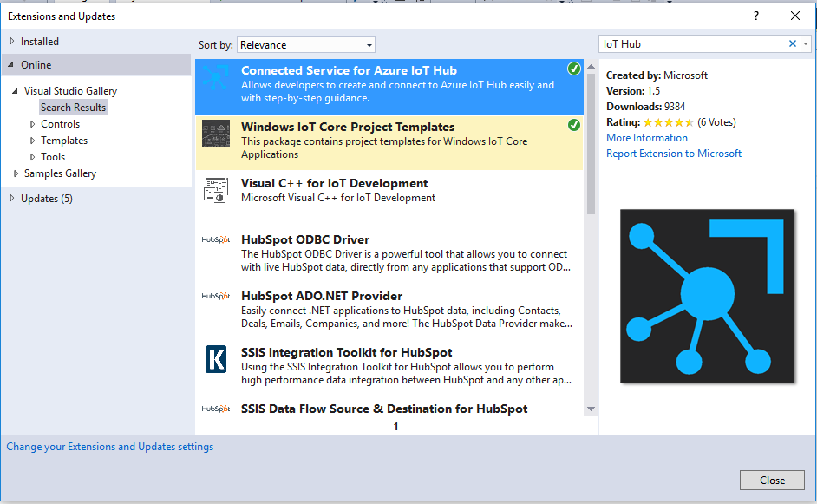Select the Visual Studio Gallery label

(x=71, y=91)
